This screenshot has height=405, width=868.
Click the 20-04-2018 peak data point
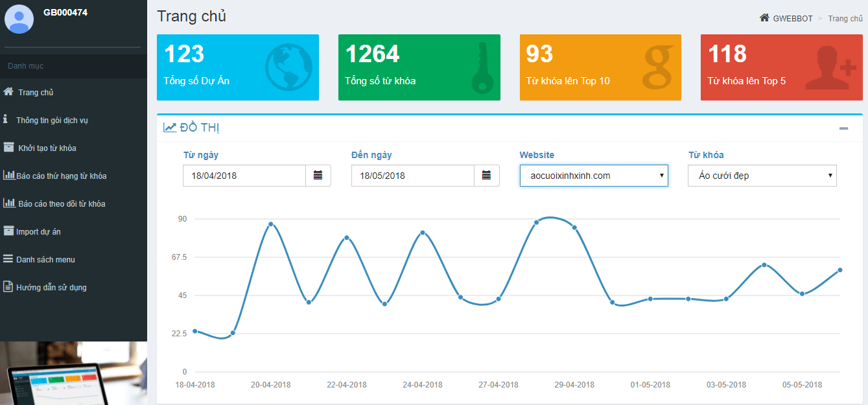coord(270,224)
